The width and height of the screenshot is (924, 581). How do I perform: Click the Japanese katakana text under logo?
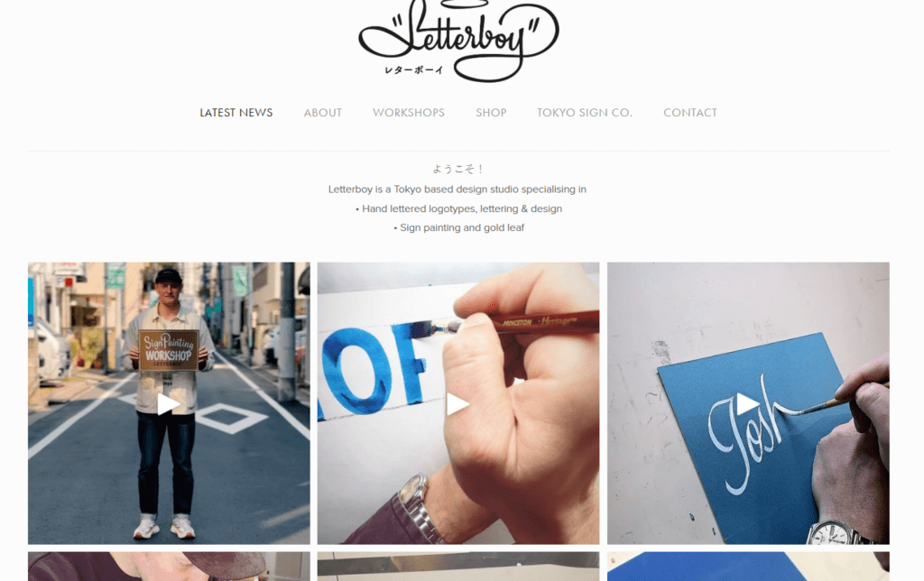413,70
